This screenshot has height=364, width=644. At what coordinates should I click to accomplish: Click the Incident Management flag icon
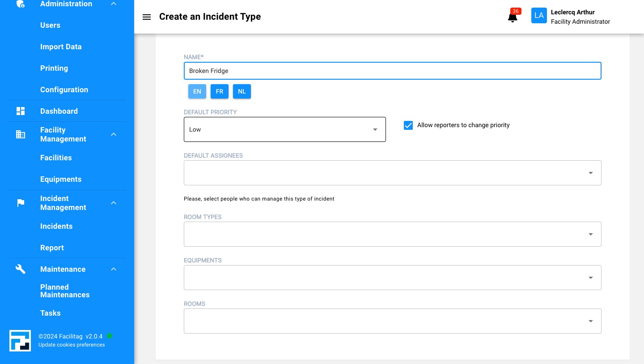tap(21, 203)
